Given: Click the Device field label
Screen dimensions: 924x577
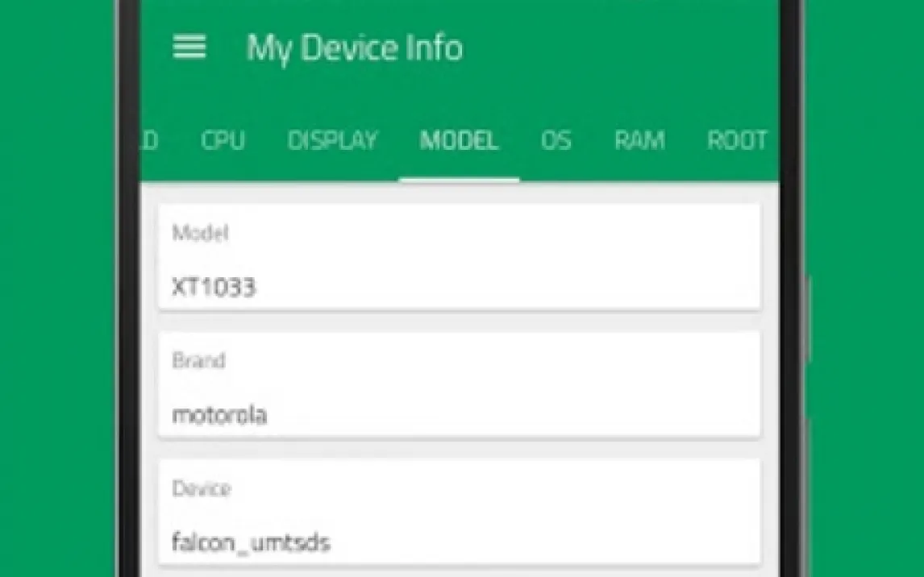Looking at the screenshot, I should (202, 488).
